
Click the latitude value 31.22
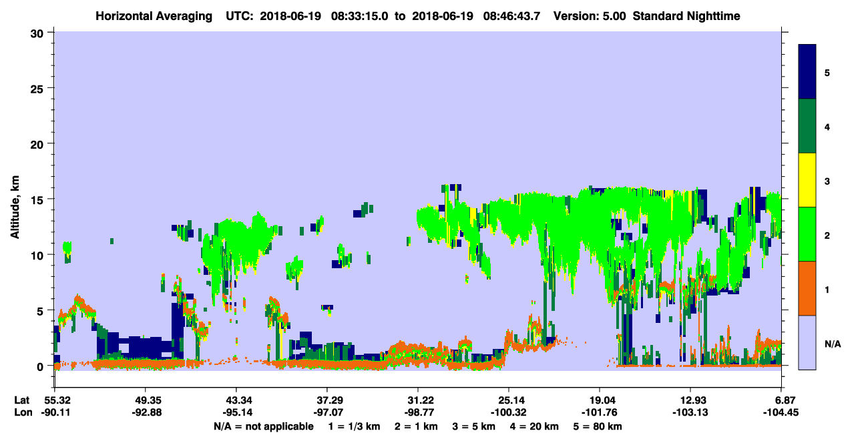pos(417,400)
